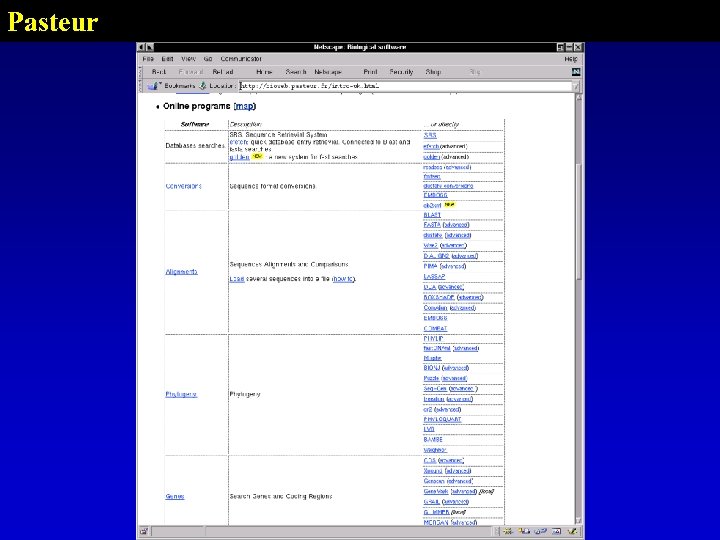This screenshot has height=540, width=720.
Task: Expand the Location URL history dropdown
Action: point(576,86)
